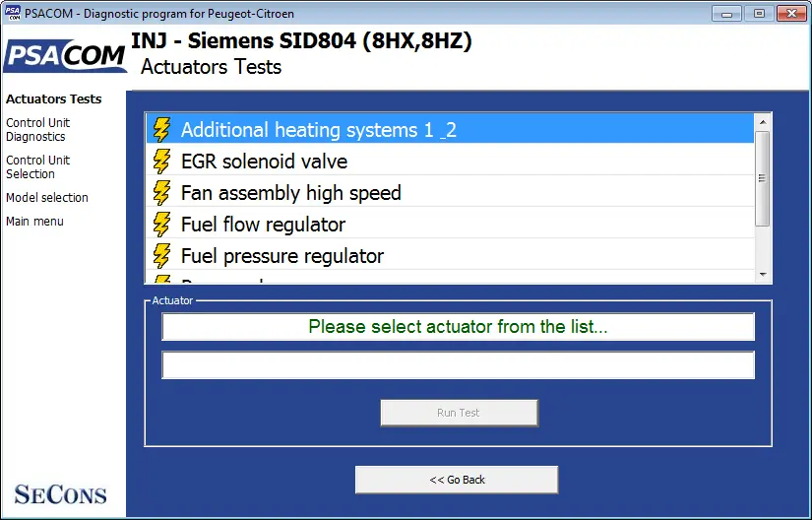Click the SECONS logo at bottom left

pyautogui.click(x=61, y=494)
